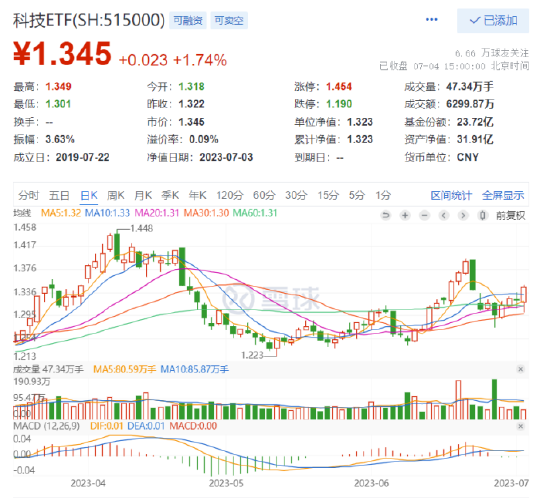Viewport: 550px width, 499px height.
Task: Click the 科技ETF(SH:515000) title
Action: [x=89, y=20]
